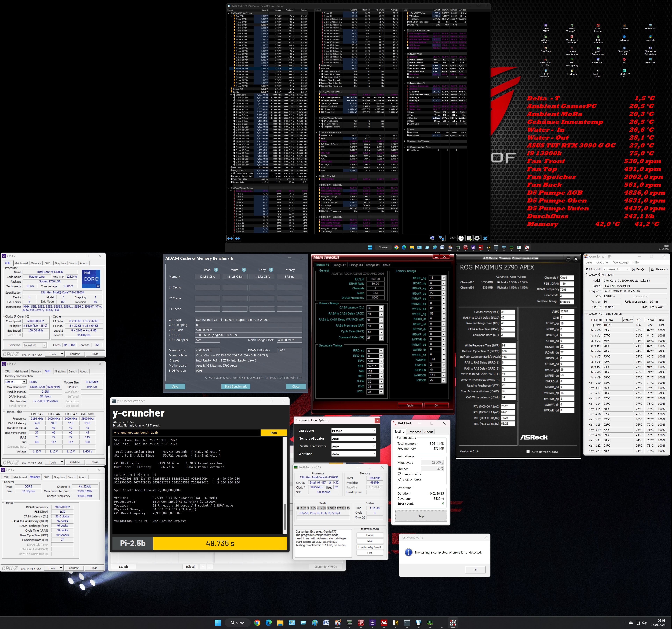Click the Start Benchmark button

[x=236, y=386]
